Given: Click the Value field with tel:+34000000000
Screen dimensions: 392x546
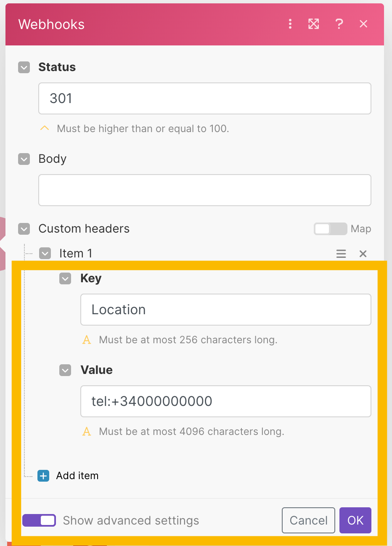Looking at the screenshot, I should tap(226, 401).
